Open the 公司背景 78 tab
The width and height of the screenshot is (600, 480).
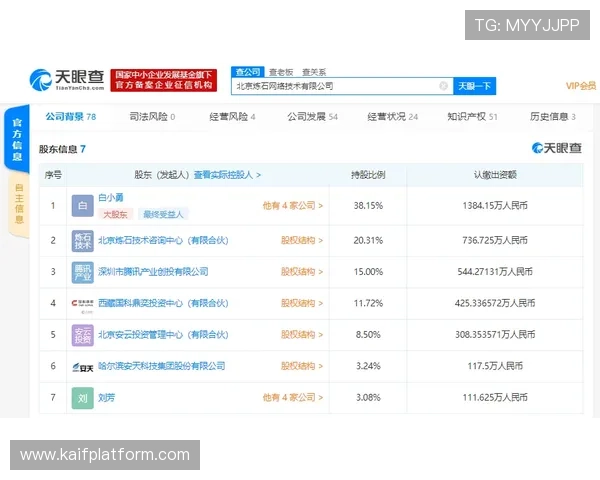71,116
